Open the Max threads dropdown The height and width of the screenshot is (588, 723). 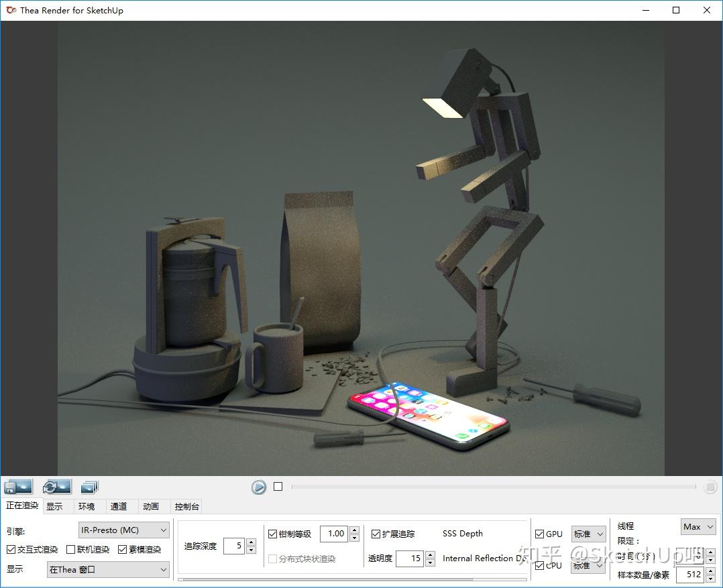pos(698,526)
